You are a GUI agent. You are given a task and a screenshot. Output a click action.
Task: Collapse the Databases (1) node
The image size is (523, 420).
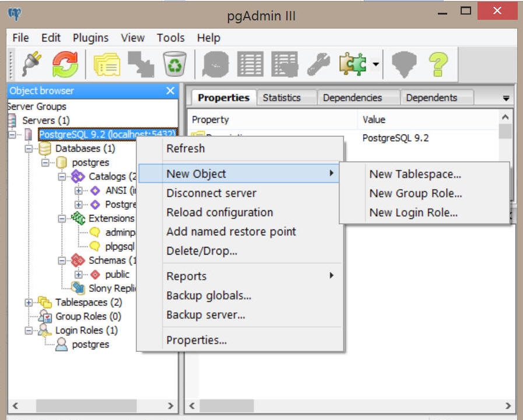pos(29,149)
